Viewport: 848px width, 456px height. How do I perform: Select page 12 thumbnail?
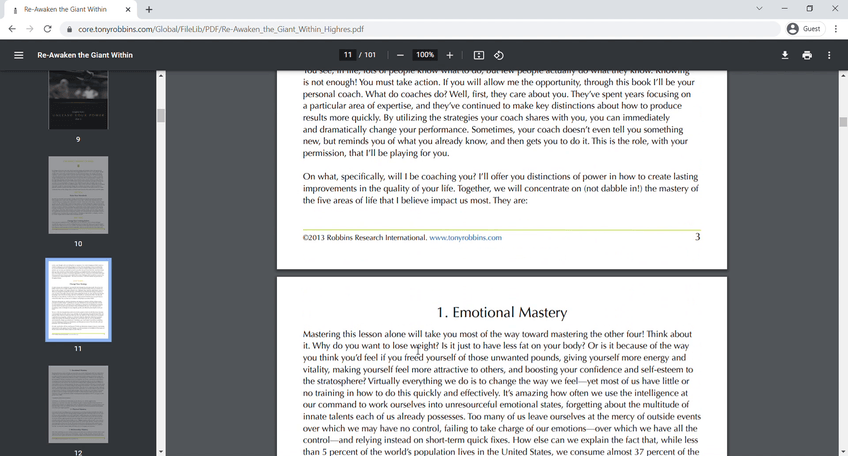click(x=78, y=403)
